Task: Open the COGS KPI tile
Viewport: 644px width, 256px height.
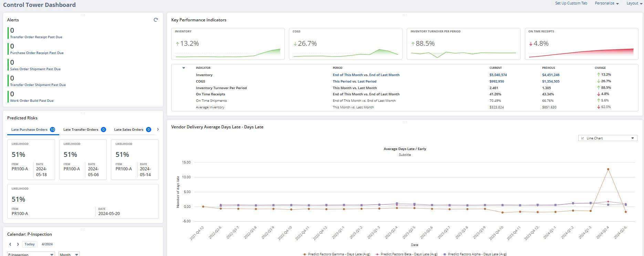Action: tap(345, 44)
